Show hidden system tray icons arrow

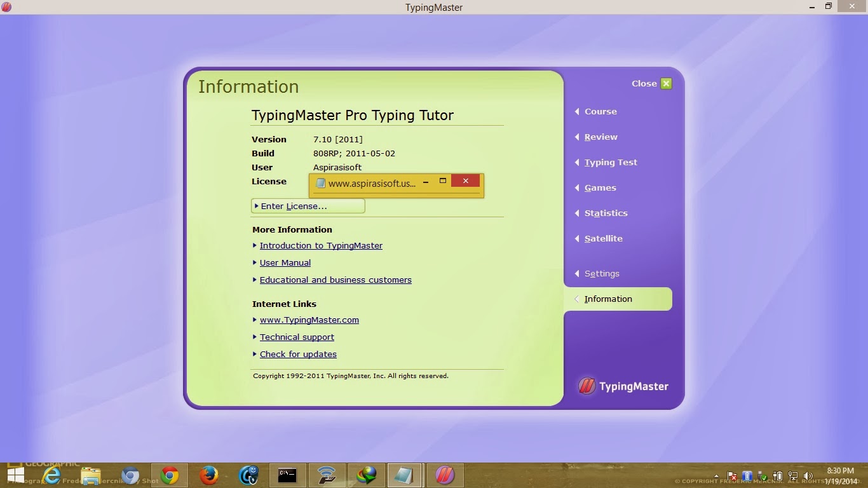click(x=717, y=476)
